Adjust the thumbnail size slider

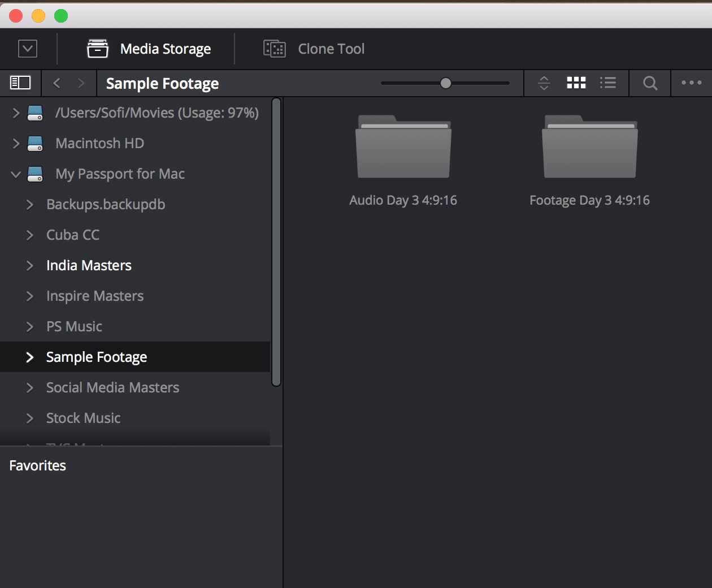(446, 83)
